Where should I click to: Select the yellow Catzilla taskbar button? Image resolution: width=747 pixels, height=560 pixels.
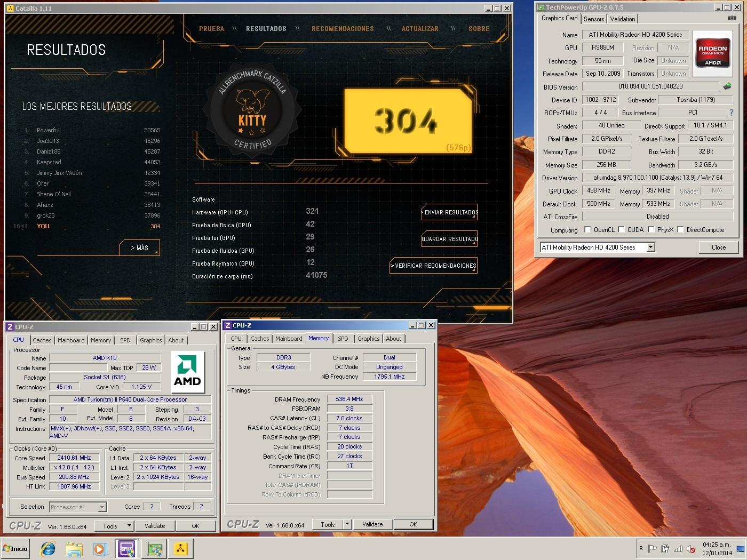click(x=181, y=548)
